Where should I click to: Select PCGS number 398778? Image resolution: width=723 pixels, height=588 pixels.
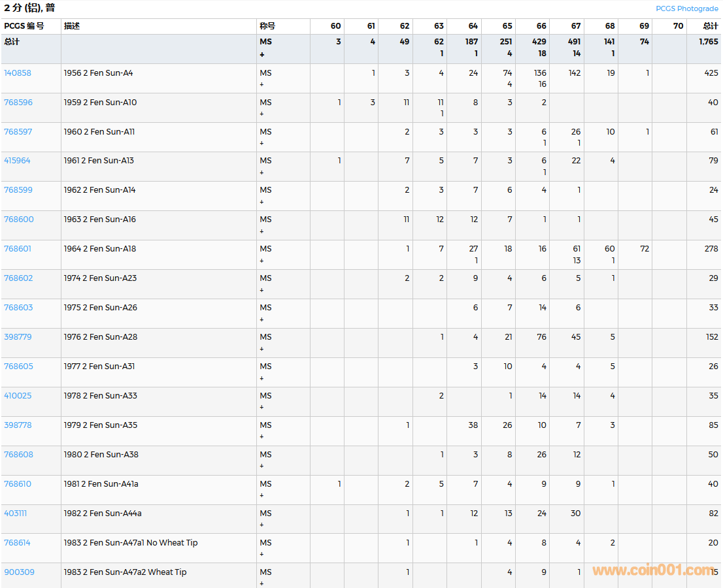pyautogui.click(x=18, y=425)
